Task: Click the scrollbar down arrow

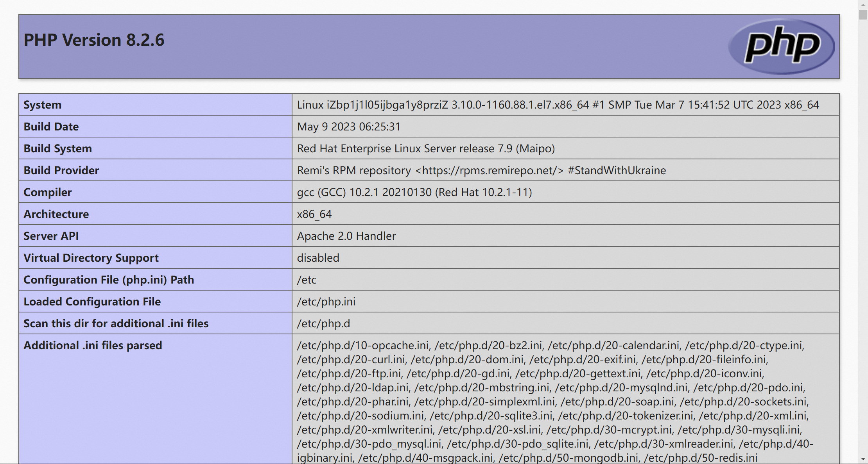Action: coord(863,459)
